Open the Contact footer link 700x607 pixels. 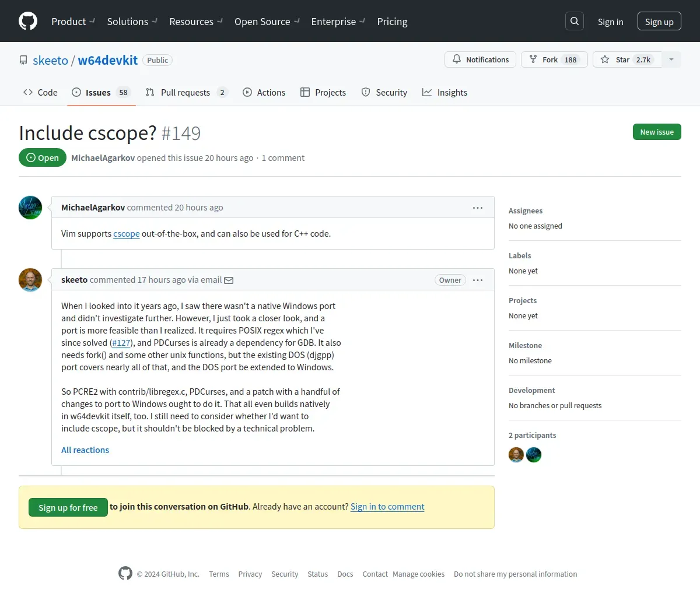coord(375,574)
